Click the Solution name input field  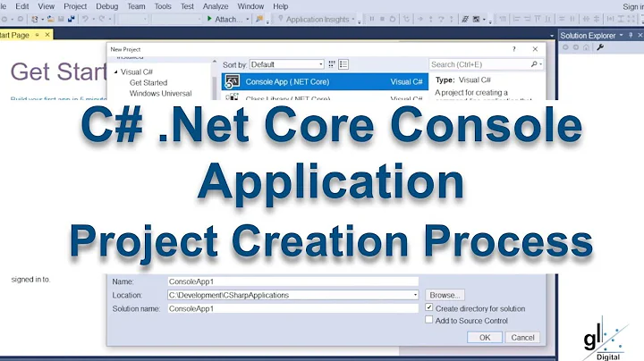293,308
